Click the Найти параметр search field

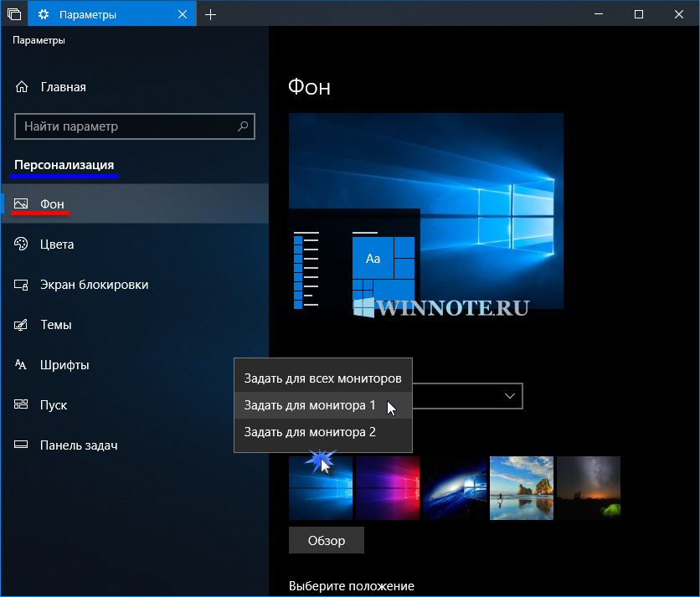(x=126, y=127)
